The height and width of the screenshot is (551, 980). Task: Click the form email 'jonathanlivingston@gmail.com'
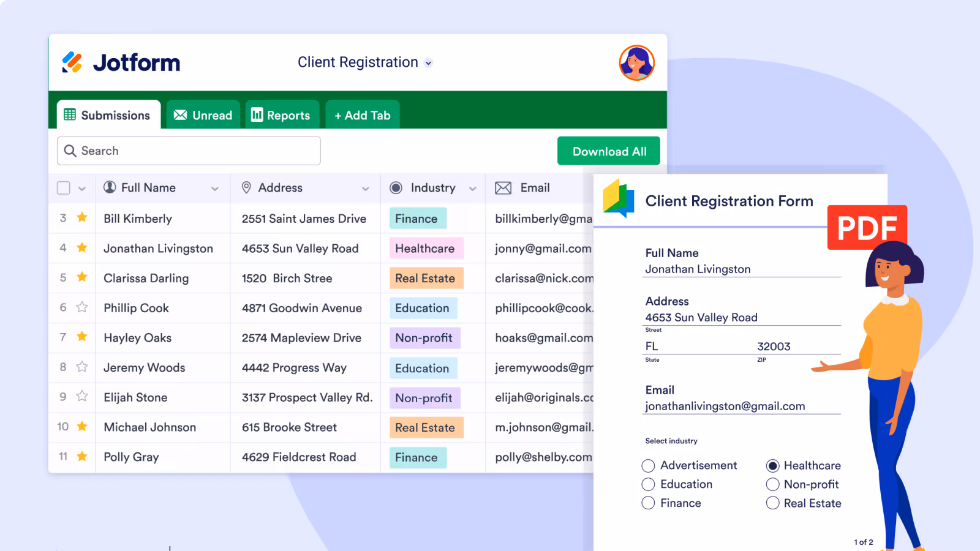pos(725,406)
